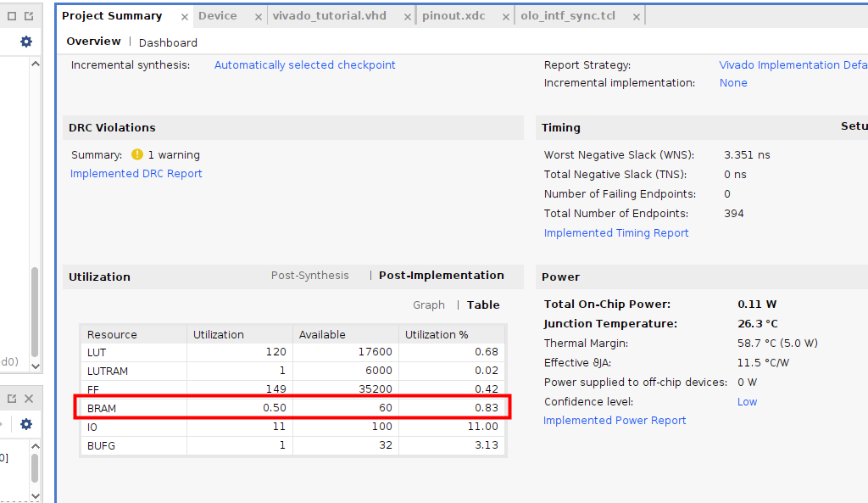
Task: Switch to the olo_intf_sync.tcl tab
Action: coord(568,16)
